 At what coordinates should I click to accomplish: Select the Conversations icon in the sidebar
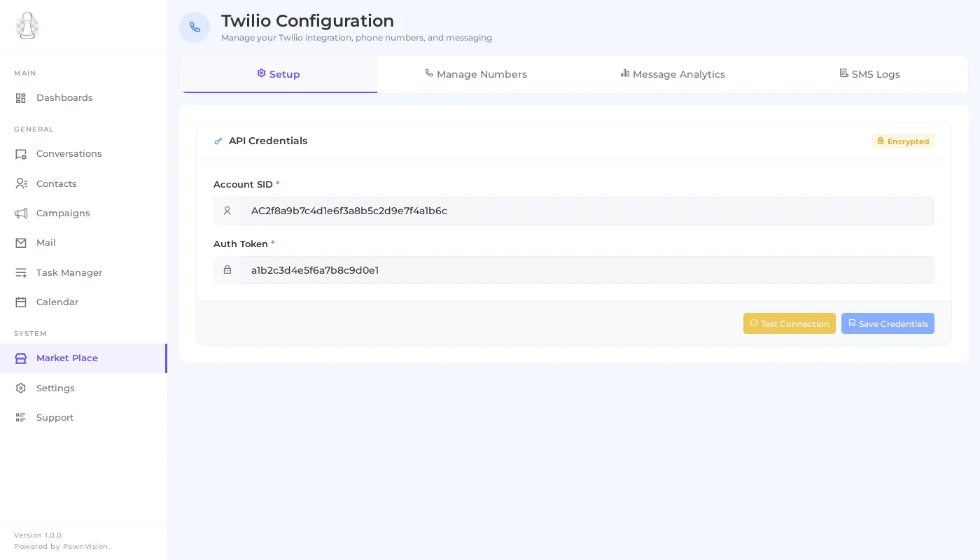pyautogui.click(x=21, y=154)
